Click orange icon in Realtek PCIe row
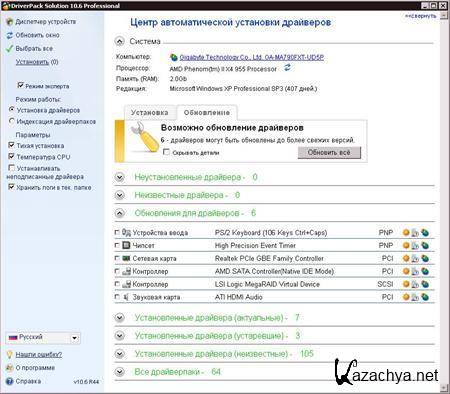The height and width of the screenshot is (394, 450). pos(406,258)
